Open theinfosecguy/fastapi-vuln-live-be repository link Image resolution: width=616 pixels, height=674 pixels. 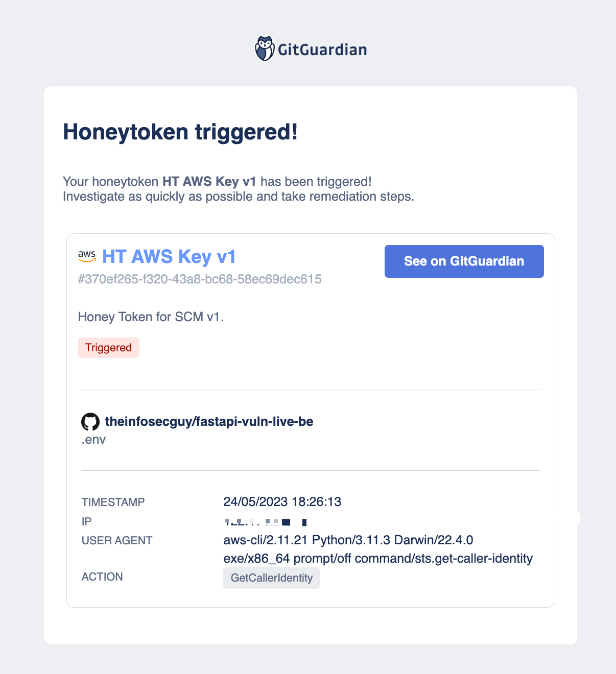point(209,421)
